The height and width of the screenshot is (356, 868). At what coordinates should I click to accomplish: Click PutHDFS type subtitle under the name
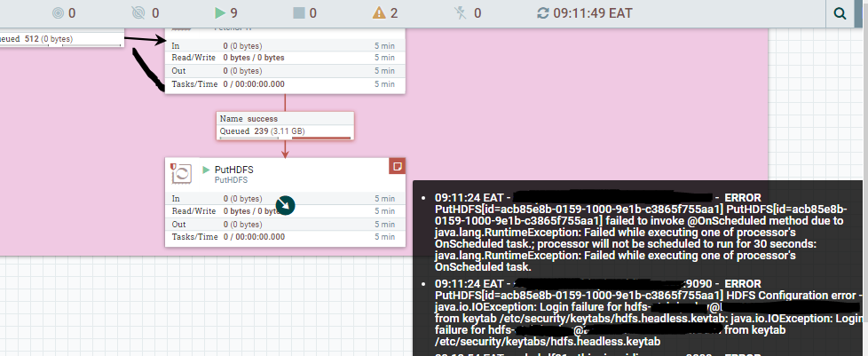tap(231, 180)
